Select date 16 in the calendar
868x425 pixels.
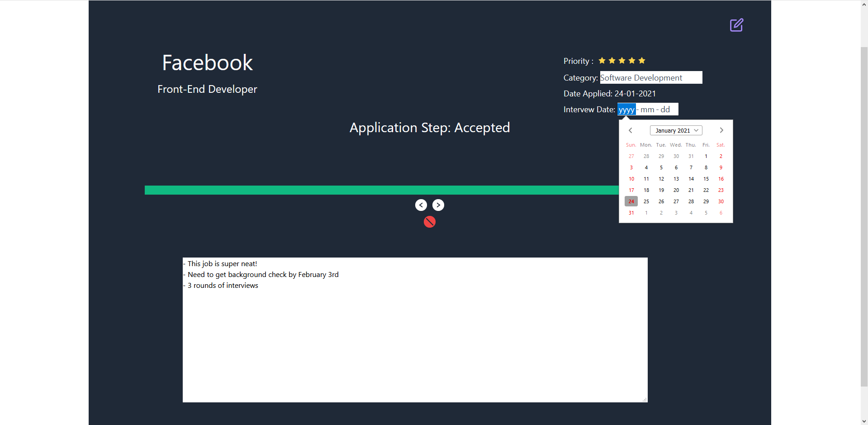721,179
